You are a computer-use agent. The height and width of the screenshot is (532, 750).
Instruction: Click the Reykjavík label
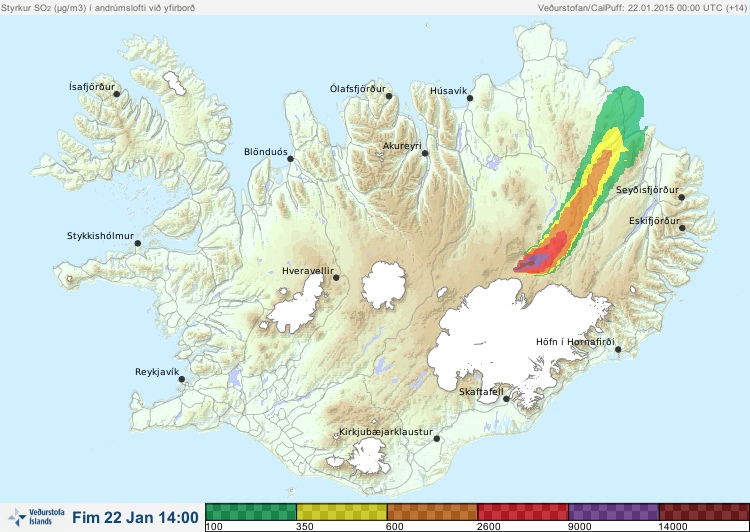(x=157, y=372)
